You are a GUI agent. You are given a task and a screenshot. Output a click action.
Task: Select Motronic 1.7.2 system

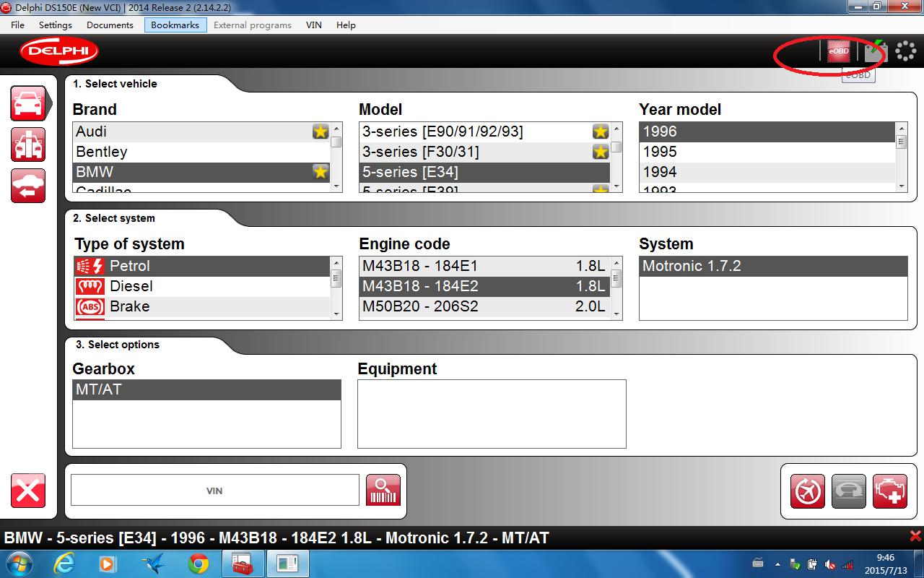[x=773, y=266]
